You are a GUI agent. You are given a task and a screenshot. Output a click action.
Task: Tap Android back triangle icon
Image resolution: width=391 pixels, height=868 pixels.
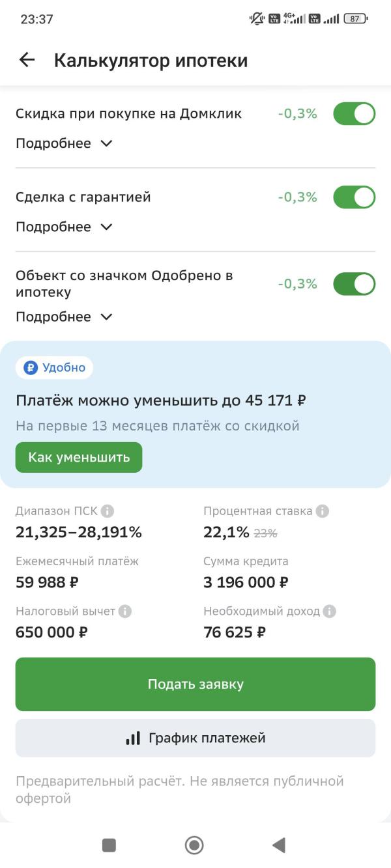[x=279, y=845]
